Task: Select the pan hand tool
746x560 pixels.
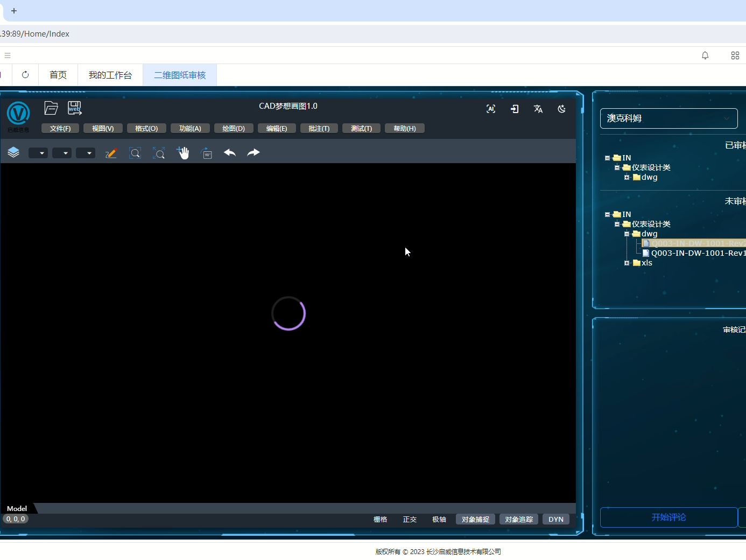Action: click(183, 153)
